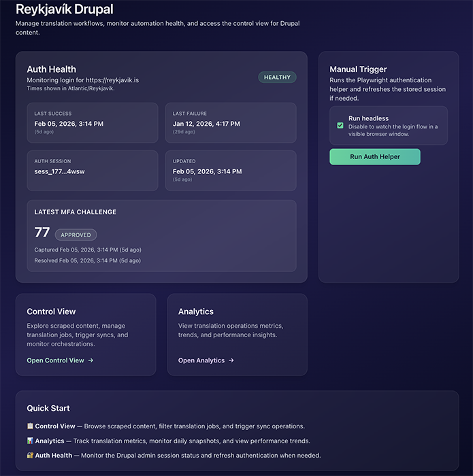
Task: Select the Last Failure card
Action: coord(231,123)
